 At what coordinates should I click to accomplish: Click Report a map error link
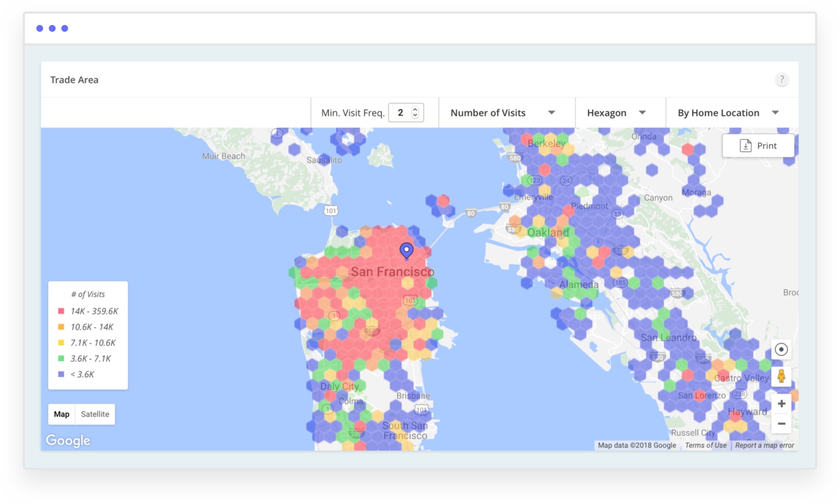[x=765, y=446]
